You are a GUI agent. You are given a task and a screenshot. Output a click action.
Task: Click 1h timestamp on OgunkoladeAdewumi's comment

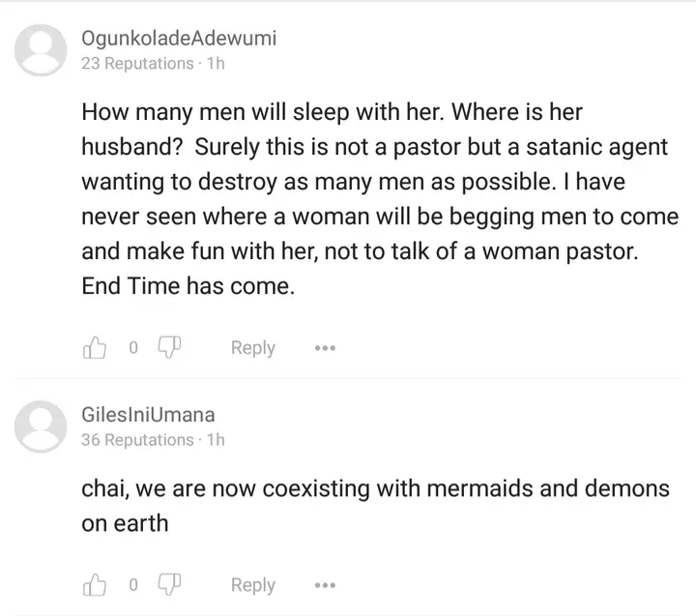coord(216,64)
